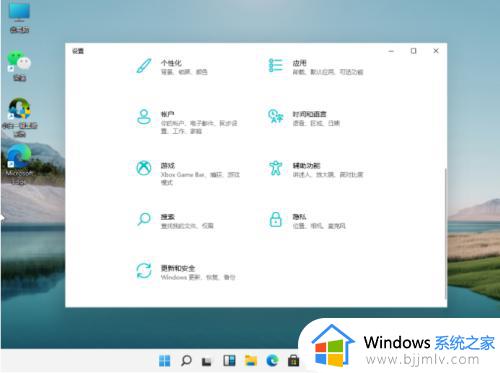Open the Widgets panel from the taskbar
500x373 pixels.
pos(229,360)
